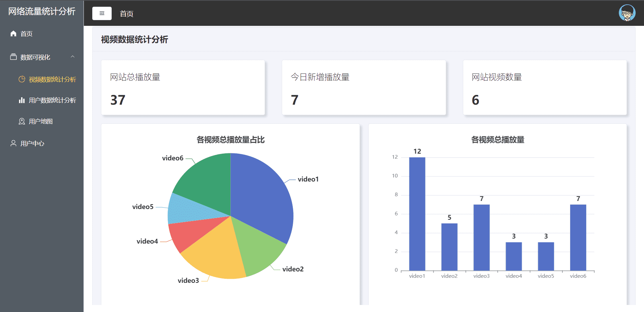Click the 网络流量统计分析 site title
This screenshot has height=312, width=644.
click(42, 11)
